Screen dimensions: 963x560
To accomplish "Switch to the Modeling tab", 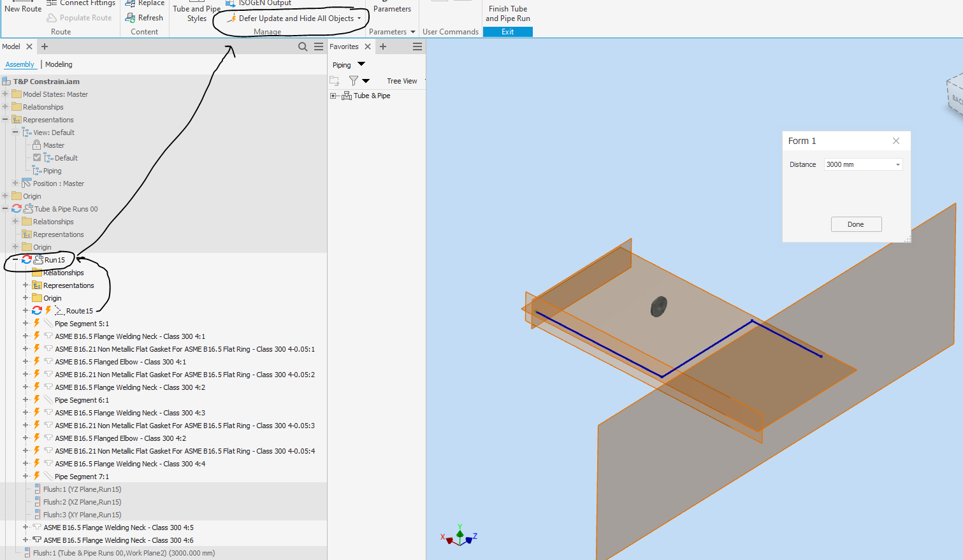I will tap(58, 64).
